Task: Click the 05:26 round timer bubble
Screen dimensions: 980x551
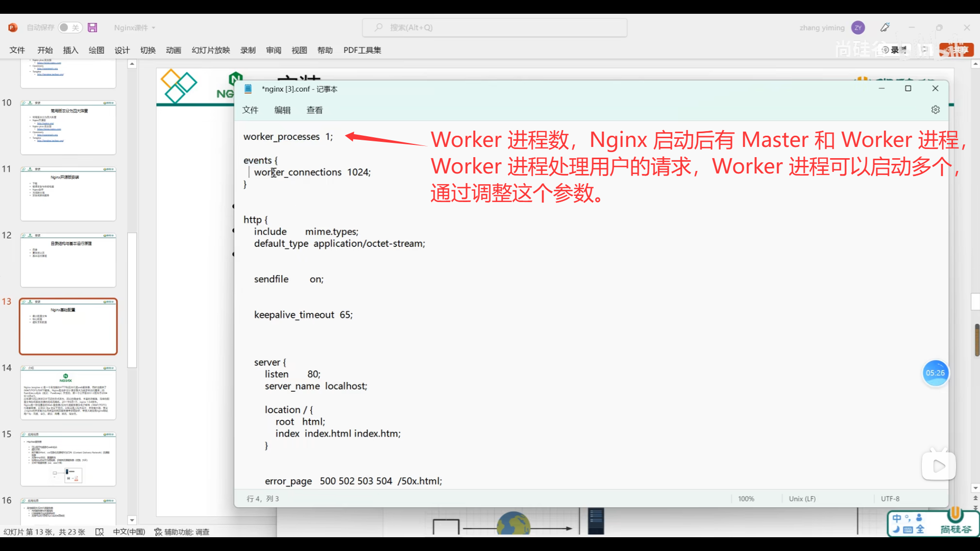Action: click(x=935, y=373)
